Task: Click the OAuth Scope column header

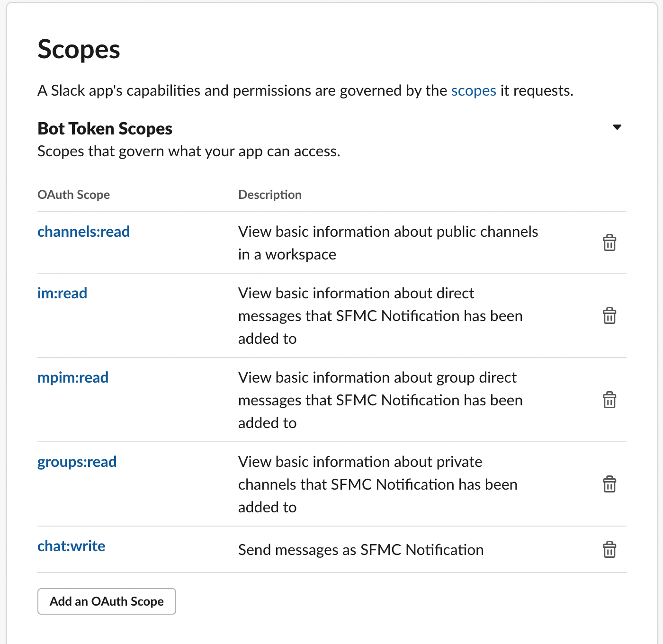Action: coord(73,195)
